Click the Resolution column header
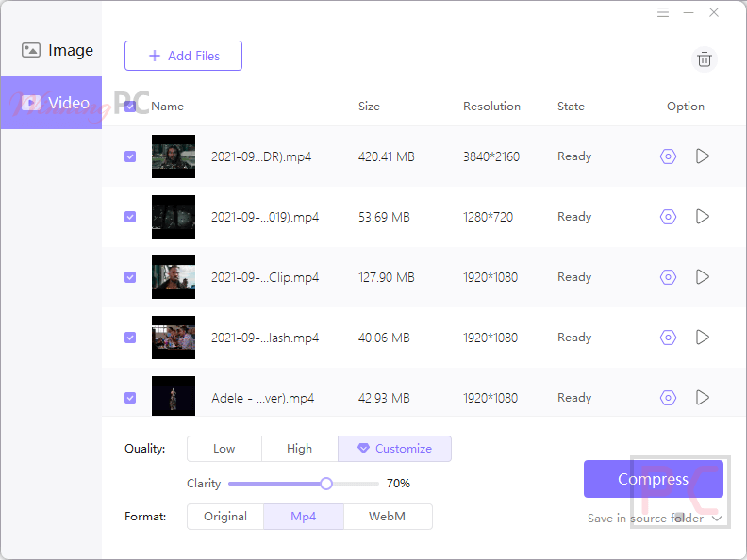This screenshot has height=560, width=747. pos(491,107)
